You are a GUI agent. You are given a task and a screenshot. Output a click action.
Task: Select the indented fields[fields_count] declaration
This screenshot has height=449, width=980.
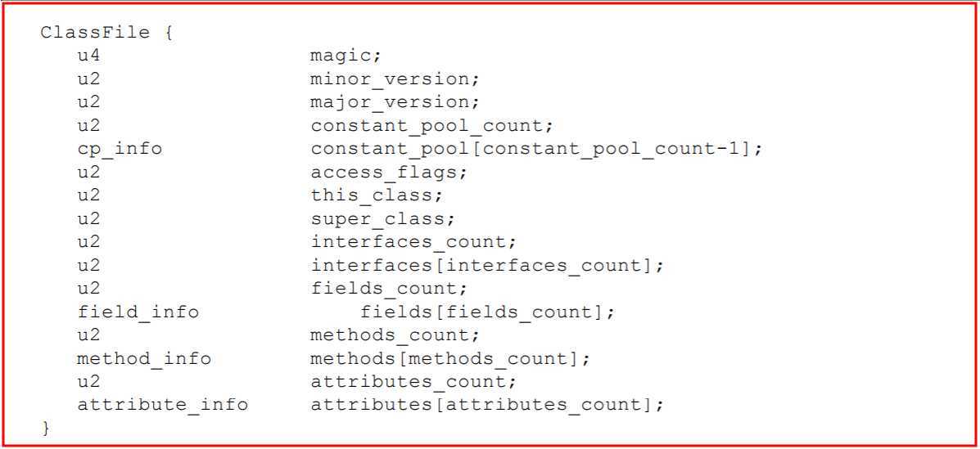[486, 312]
